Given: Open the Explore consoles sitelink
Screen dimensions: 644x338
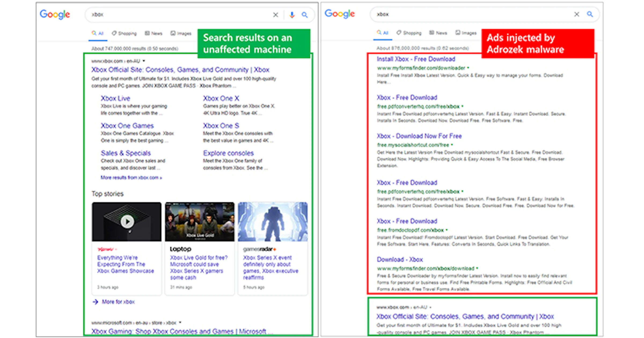Looking at the screenshot, I should click(x=228, y=153).
